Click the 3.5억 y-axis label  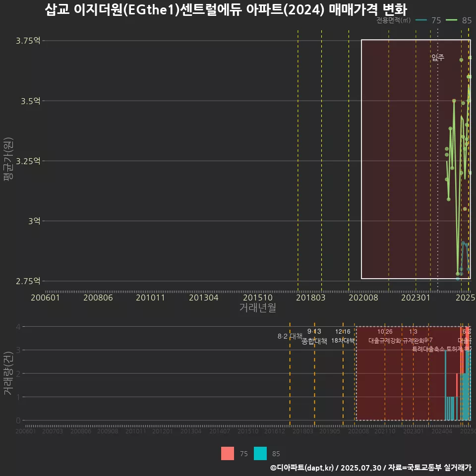[30, 101]
